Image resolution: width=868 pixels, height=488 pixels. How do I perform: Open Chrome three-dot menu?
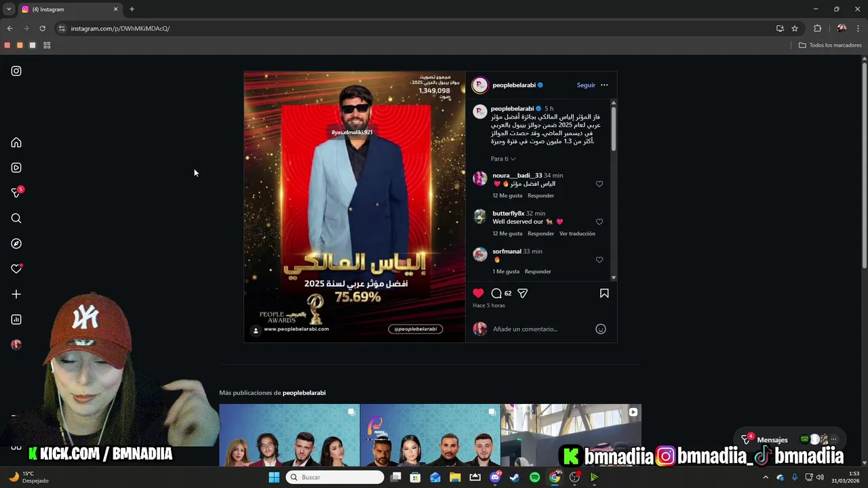858,28
